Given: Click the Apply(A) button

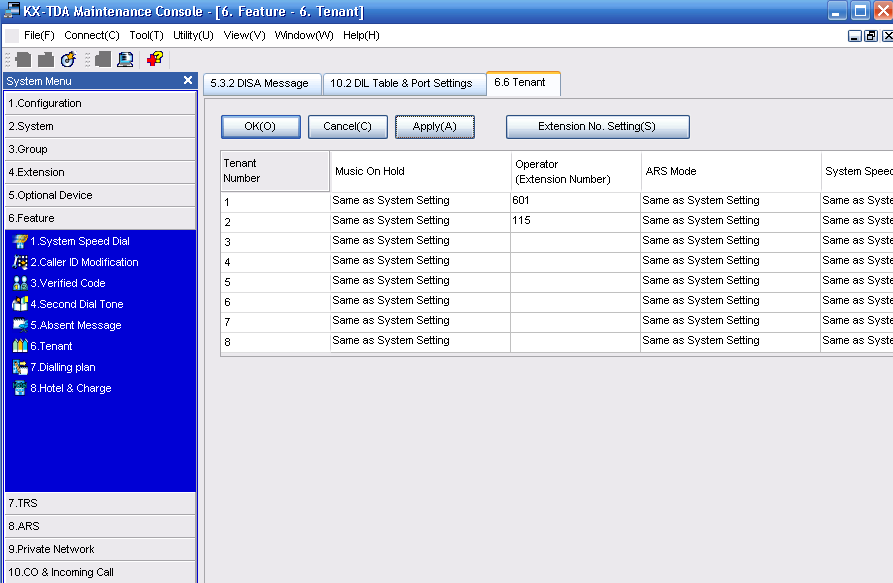Looking at the screenshot, I should pyautogui.click(x=435, y=126).
